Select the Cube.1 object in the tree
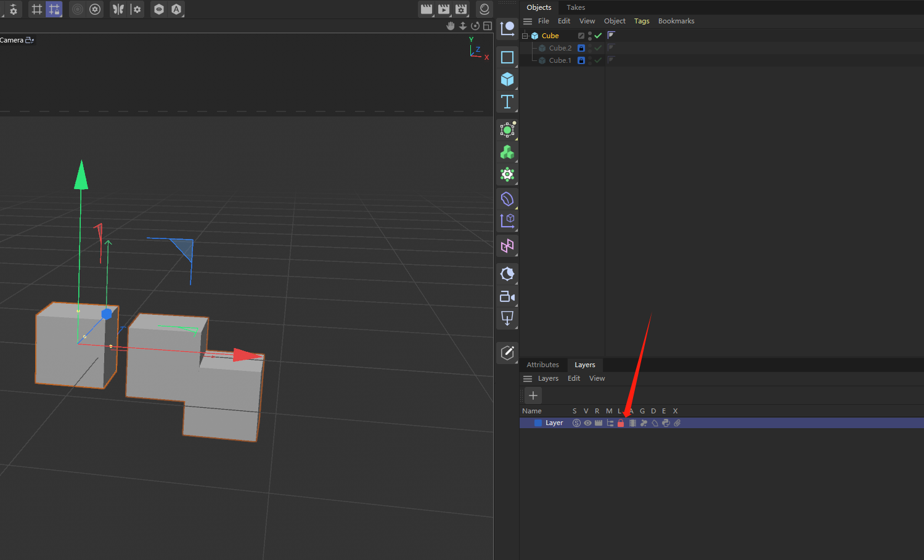The height and width of the screenshot is (560, 924). pos(560,60)
